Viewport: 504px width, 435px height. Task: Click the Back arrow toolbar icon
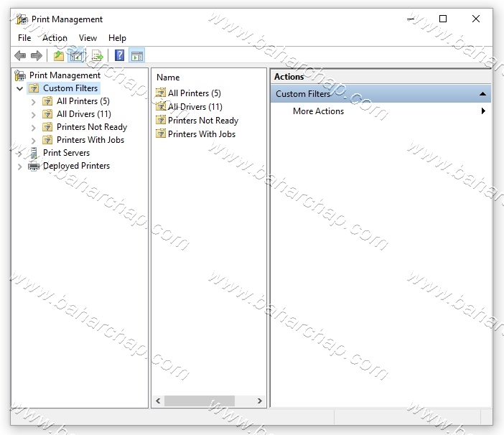20,55
